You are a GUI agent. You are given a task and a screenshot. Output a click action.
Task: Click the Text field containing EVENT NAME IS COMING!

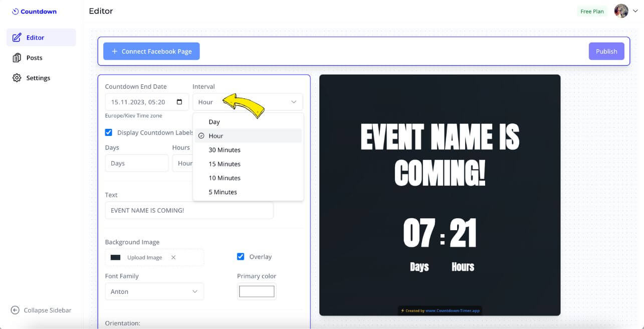point(189,210)
